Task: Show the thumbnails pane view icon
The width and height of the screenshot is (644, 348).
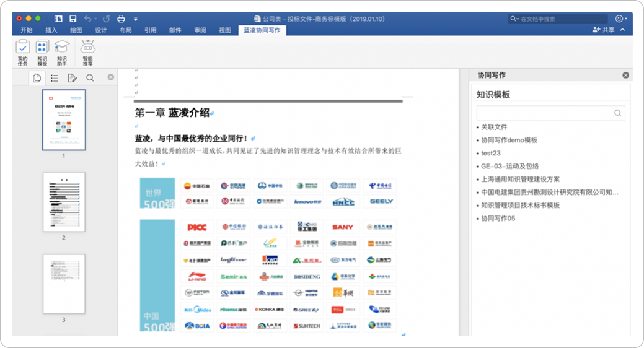Action: 37,78
